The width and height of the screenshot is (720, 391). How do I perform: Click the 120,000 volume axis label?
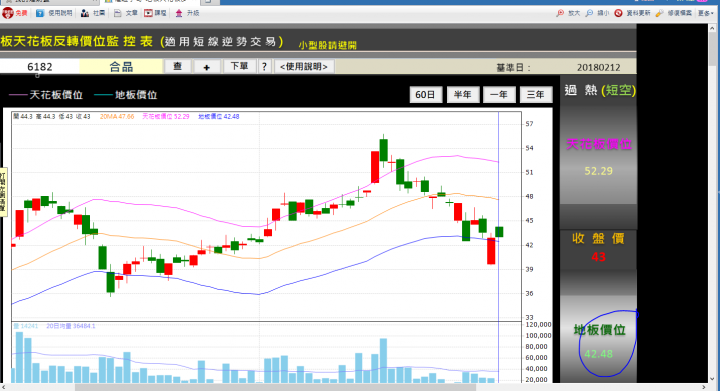(538, 324)
